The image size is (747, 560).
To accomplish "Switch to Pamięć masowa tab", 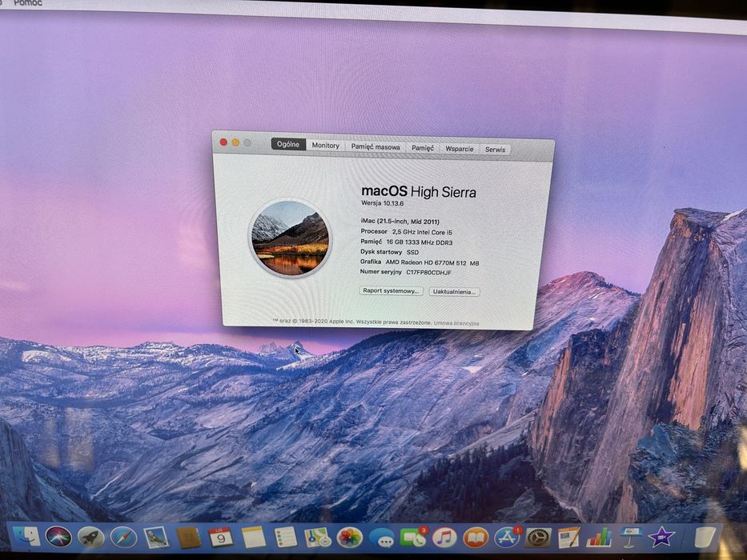I will coord(376,146).
